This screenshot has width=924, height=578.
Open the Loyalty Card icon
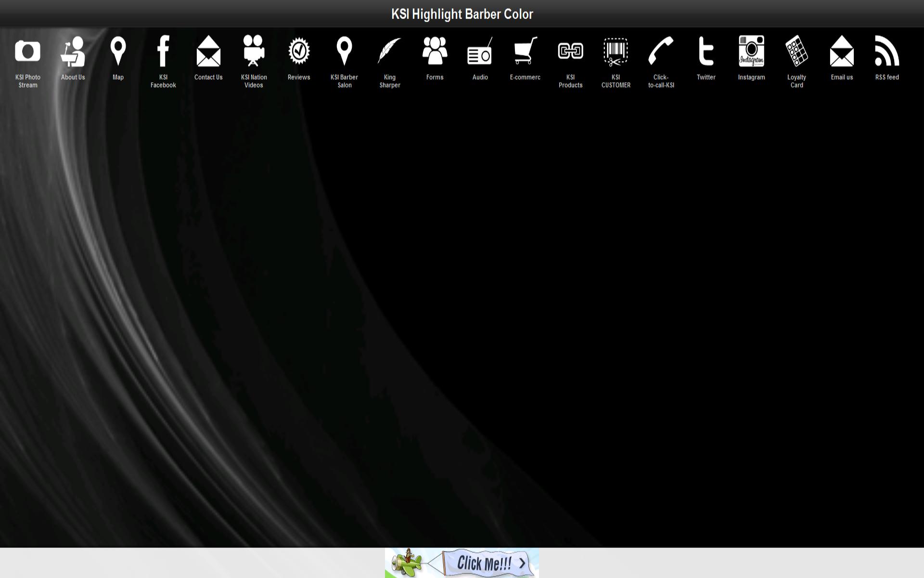pyautogui.click(x=796, y=51)
